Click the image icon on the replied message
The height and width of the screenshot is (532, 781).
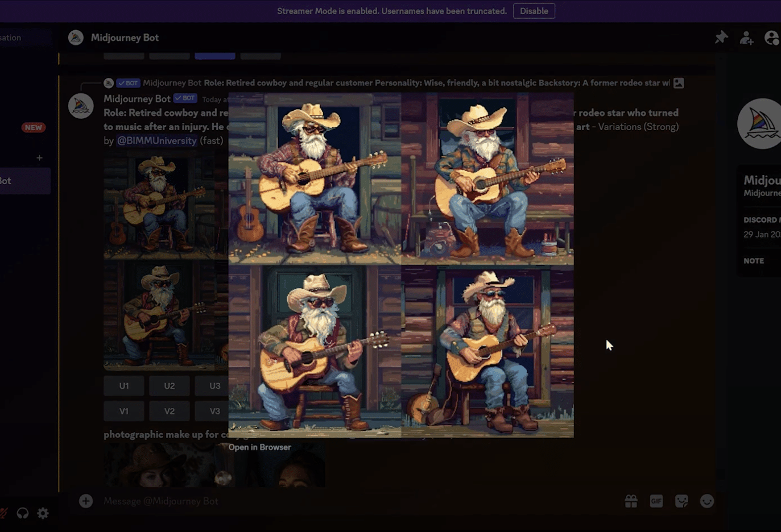click(x=679, y=83)
